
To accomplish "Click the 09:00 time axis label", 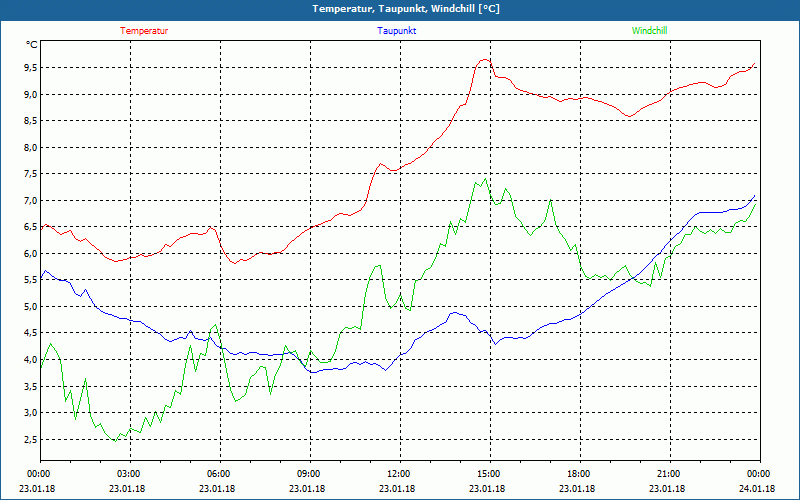I will click(310, 474).
